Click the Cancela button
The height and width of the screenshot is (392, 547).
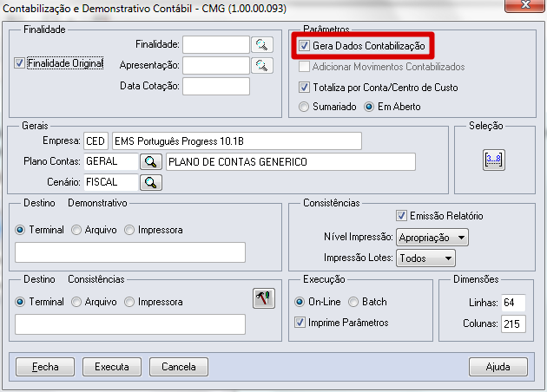pyautogui.click(x=179, y=367)
